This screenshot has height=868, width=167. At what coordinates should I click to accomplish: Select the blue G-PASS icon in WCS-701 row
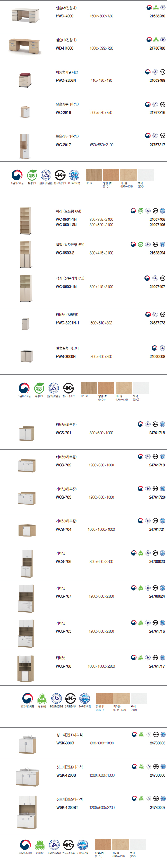tap(163, 424)
